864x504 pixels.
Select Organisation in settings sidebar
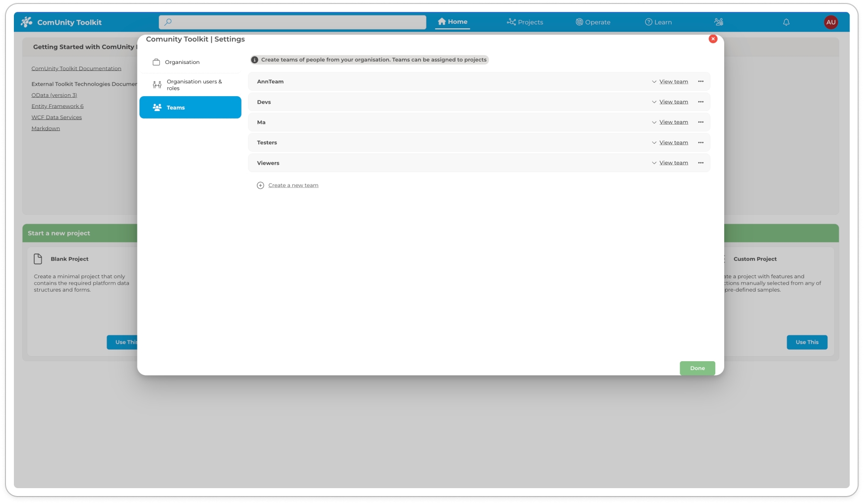[x=182, y=63]
